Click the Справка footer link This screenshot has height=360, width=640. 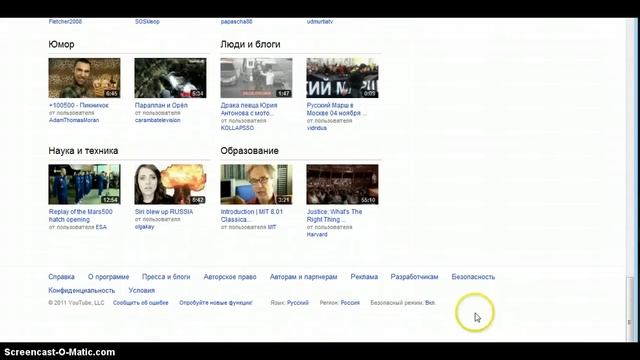point(61,277)
